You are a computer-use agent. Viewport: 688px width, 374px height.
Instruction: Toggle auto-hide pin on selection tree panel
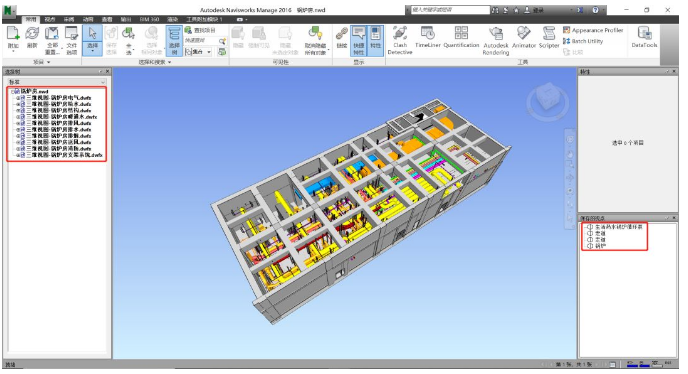click(101, 71)
